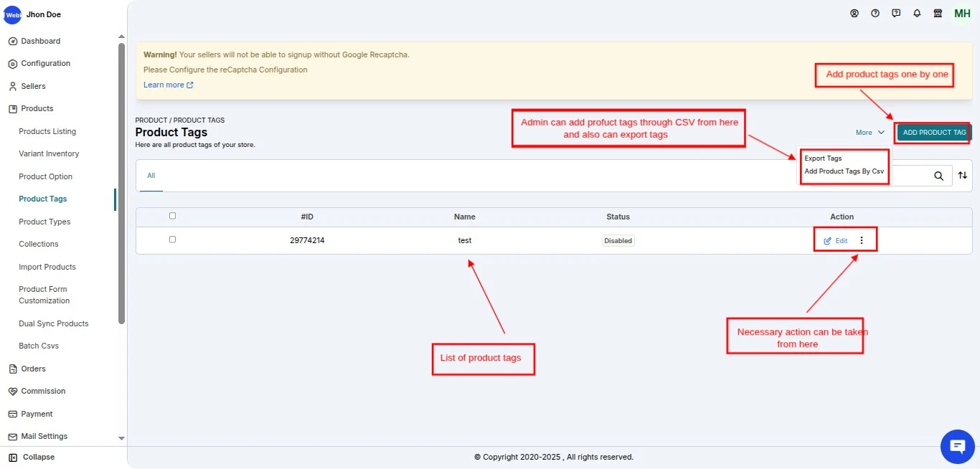980x469 pixels.
Task: Select Product Tags in the sidebar
Action: pyautogui.click(x=43, y=199)
